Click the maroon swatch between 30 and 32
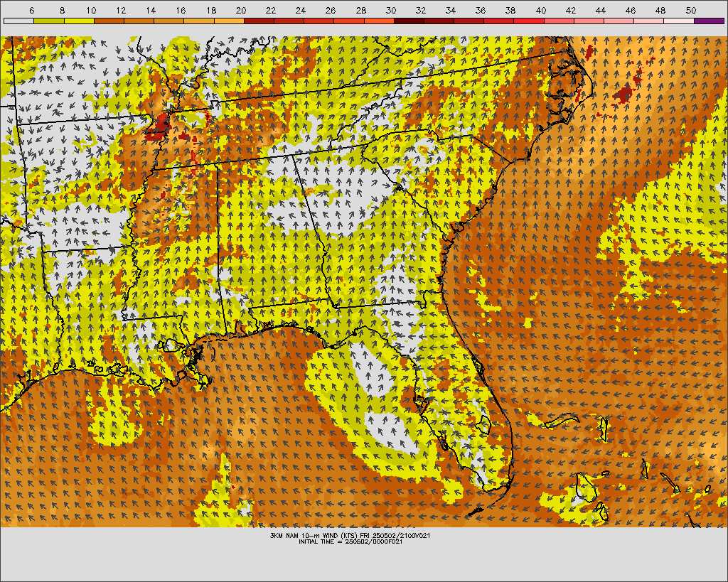Screen dimensions: 728x582 click(x=409, y=21)
